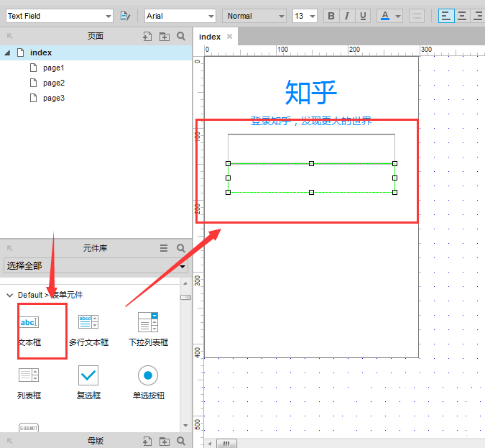The height and width of the screenshot is (448, 485).
Task: Select the upper text field on canvas
Action: point(311,149)
